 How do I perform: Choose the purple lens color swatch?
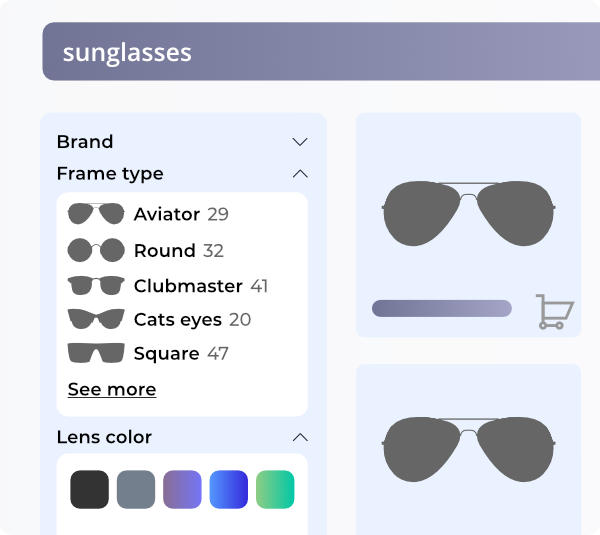(182, 489)
